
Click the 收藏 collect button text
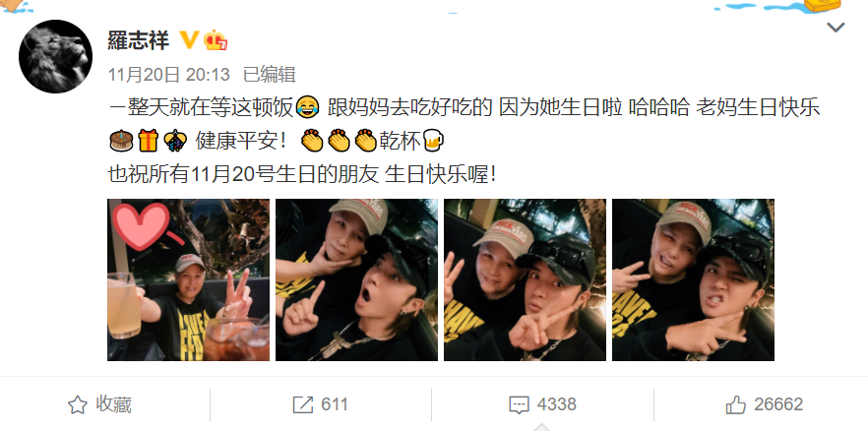point(113,405)
